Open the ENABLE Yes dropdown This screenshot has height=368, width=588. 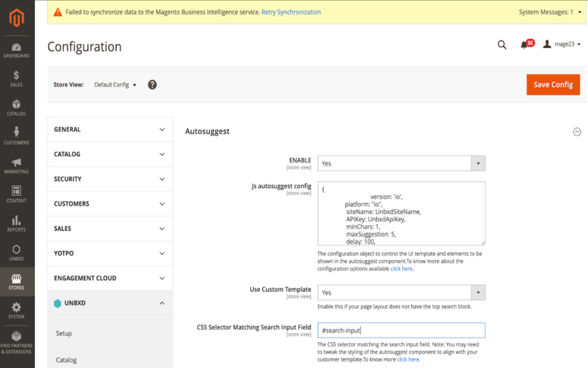401,163
